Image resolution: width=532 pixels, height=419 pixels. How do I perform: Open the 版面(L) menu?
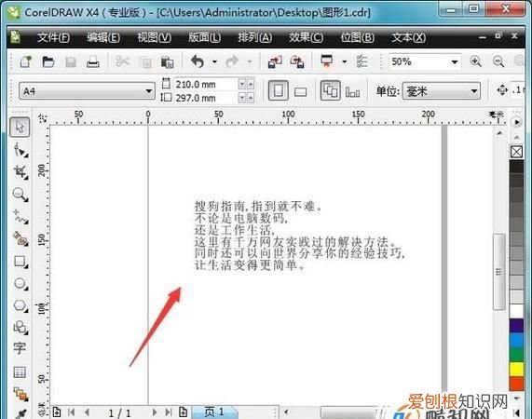pyautogui.click(x=204, y=37)
